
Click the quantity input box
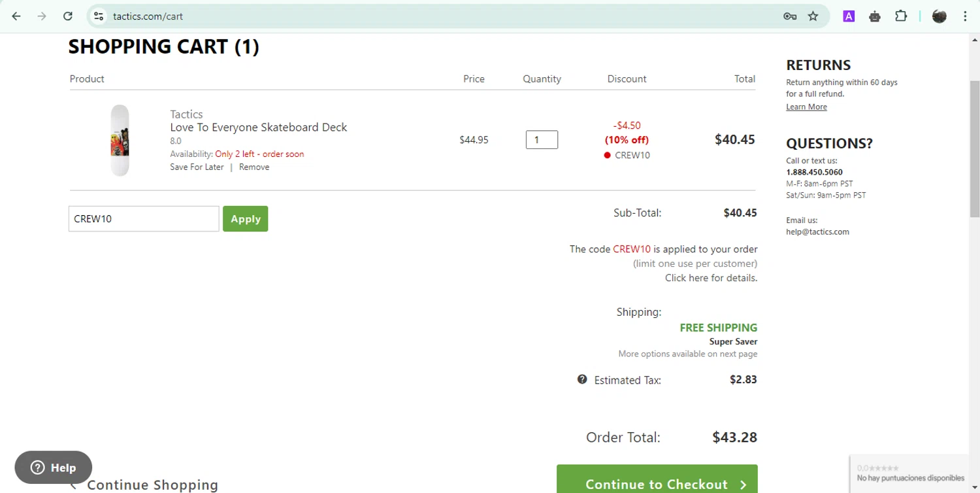[542, 140]
